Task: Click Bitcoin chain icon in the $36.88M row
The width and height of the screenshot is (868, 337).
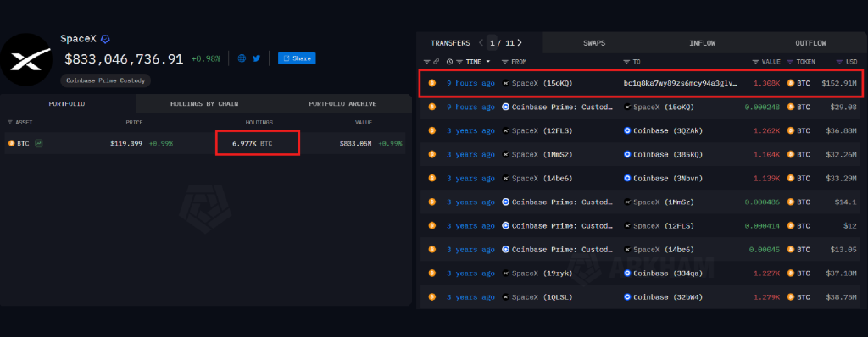Action: 432,131
